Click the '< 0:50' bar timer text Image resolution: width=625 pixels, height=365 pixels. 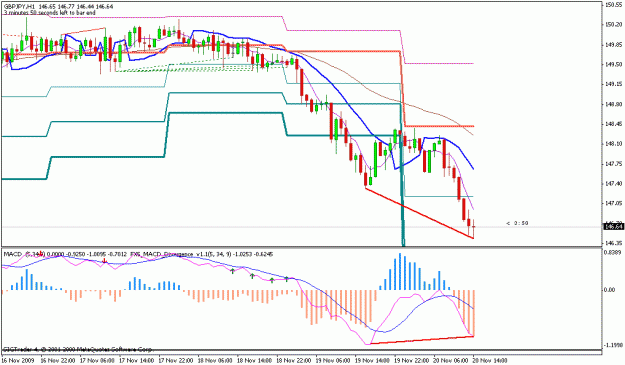[517, 223]
